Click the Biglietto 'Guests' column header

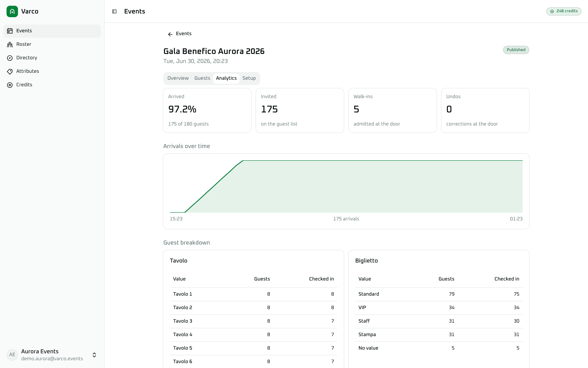[446, 279]
